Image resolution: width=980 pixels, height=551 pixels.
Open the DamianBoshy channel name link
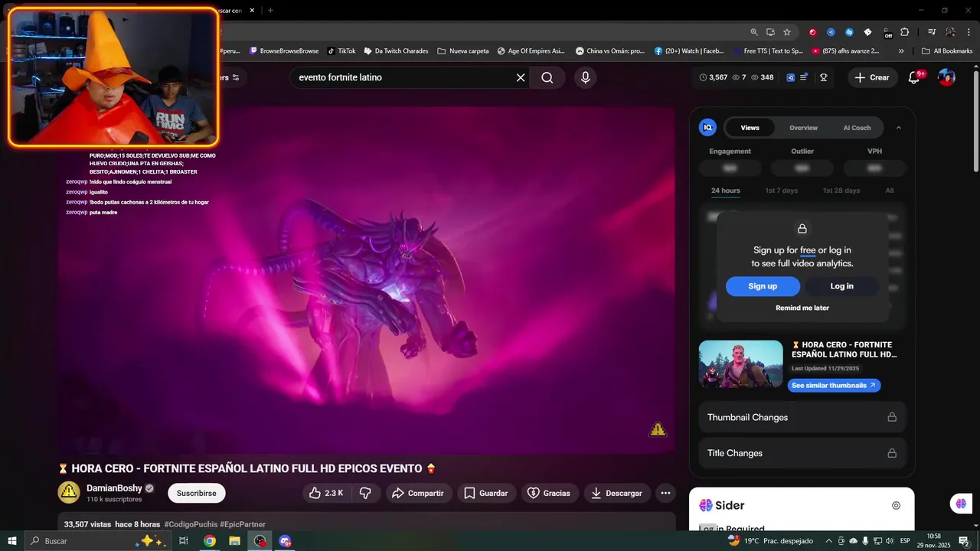click(x=114, y=488)
